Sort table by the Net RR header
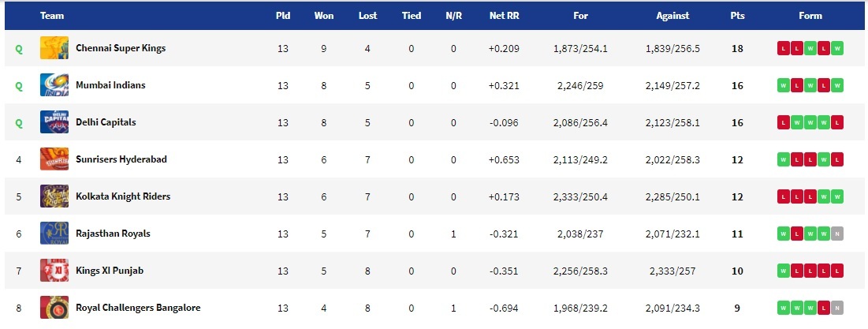Image resolution: width=868 pixels, height=329 pixels. (504, 16)
